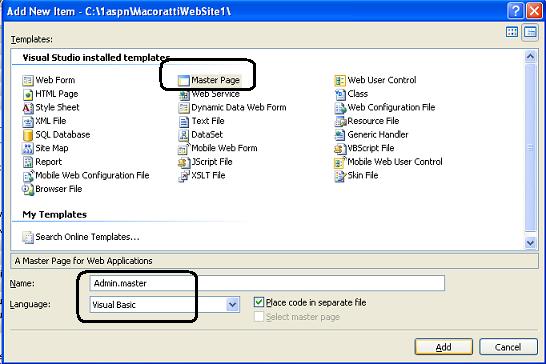Select the Web User Control icon
Screen dimensions: 546x364
340,80
